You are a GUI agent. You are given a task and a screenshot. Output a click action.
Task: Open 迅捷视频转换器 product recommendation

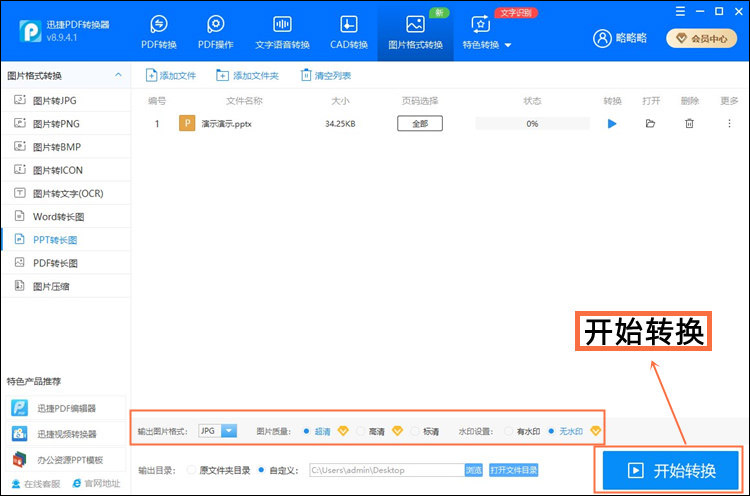66,434
